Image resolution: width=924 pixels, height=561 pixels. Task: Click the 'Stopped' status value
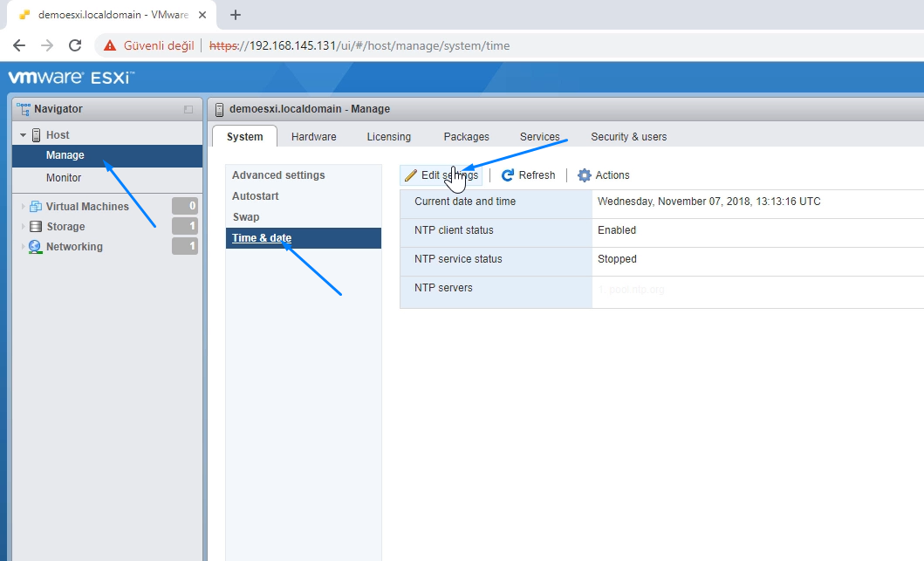(x=617, y=259)
